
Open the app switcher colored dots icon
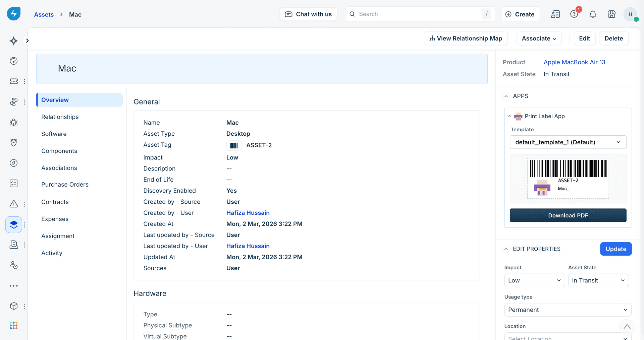[x=14, y=326]
